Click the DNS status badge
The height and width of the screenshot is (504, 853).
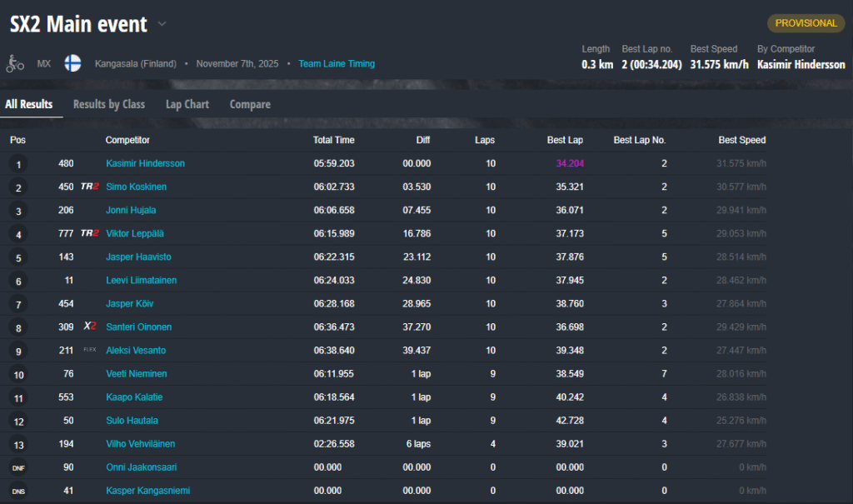17,492
